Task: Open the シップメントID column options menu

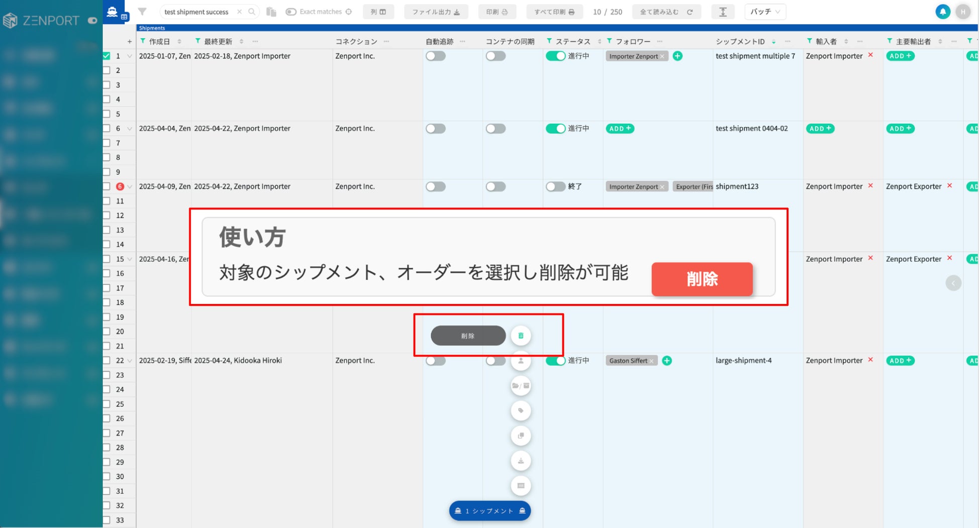Action: click(788, 41)
